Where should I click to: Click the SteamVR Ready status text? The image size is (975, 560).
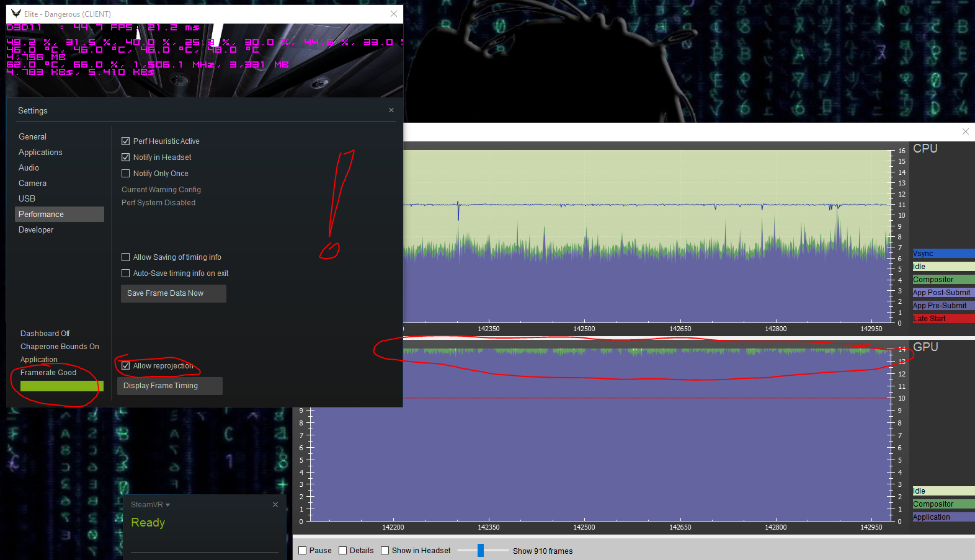148,523
